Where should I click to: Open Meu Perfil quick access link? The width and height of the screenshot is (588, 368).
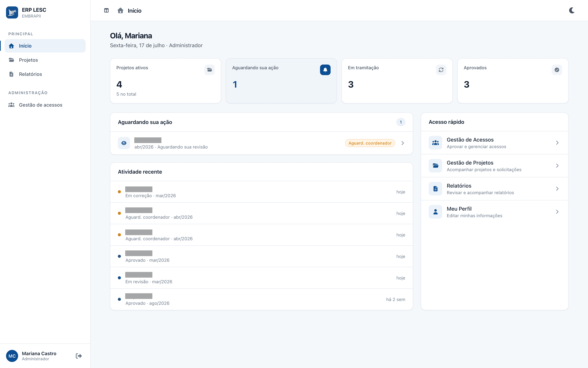tap(494, 212)
